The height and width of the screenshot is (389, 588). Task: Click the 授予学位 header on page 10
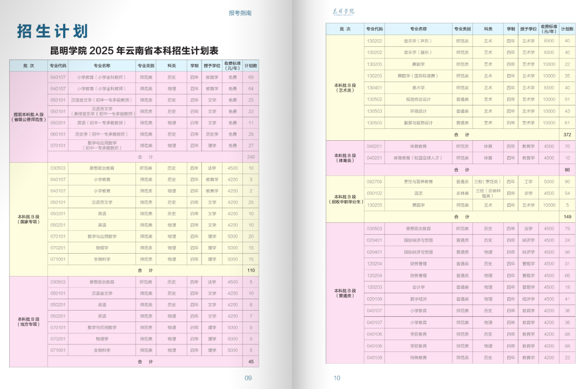coord(528,29)
